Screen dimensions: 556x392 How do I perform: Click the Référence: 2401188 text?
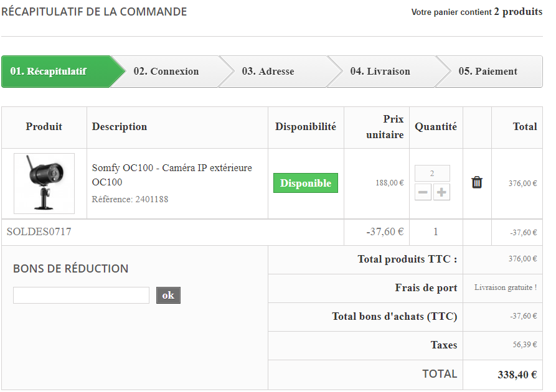click(130, 200)
